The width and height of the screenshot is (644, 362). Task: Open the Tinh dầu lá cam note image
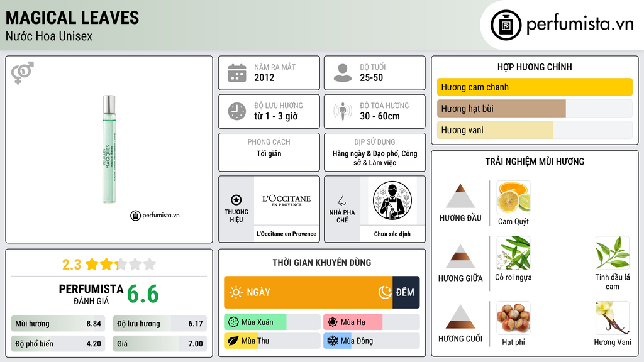point(613,253)
